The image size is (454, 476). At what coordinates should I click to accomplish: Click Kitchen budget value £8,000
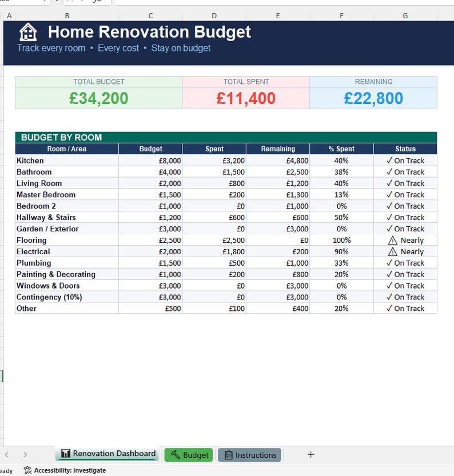pos(150,160)
